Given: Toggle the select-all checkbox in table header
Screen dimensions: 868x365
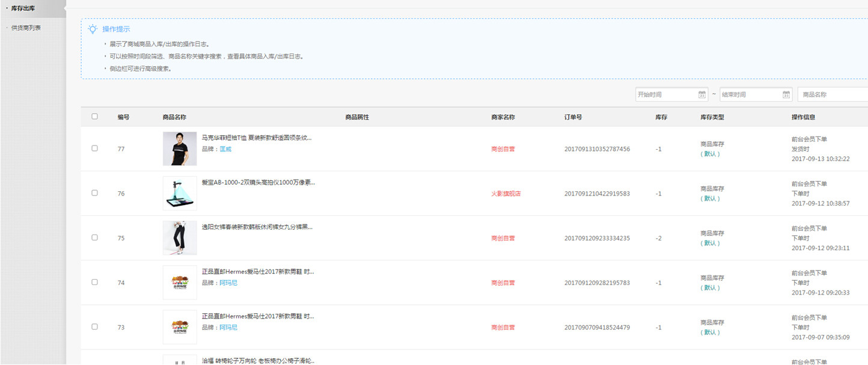Looking at the screenshot, I should point(94,117).
